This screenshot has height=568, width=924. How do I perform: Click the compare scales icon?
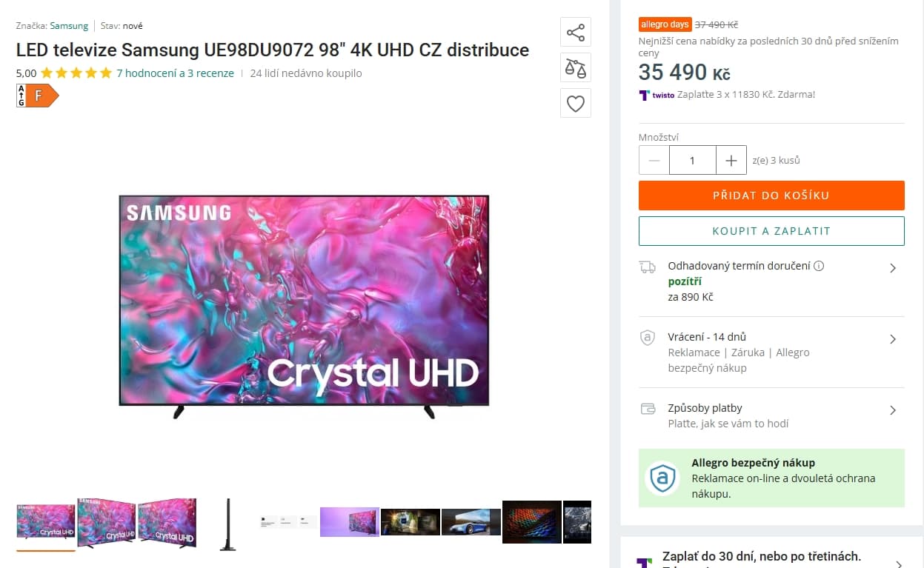pos(575,68)
